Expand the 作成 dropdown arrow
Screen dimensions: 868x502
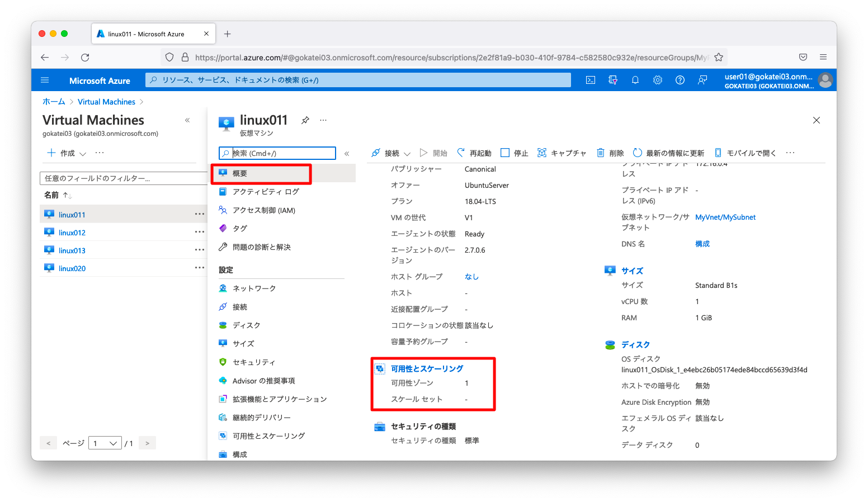coord(82,153)
